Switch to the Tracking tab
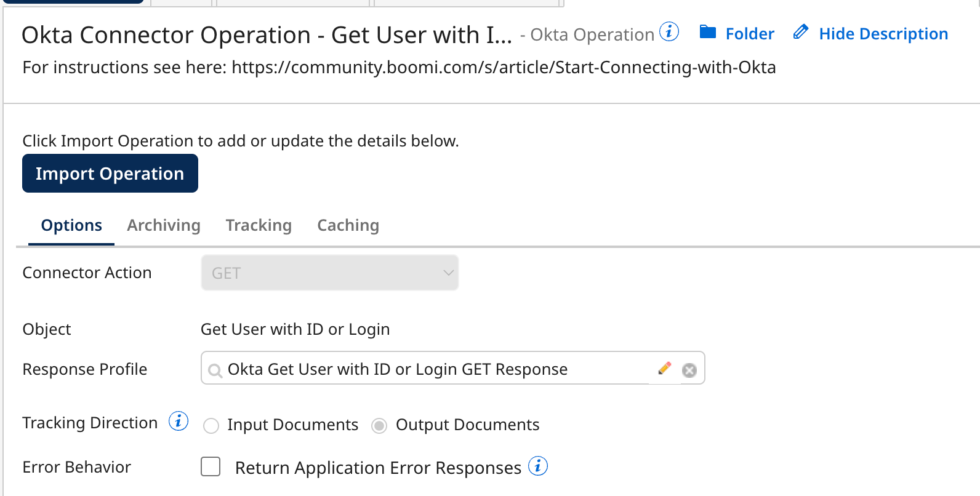The width and height of the screenshot is (980, 496). 259,225
